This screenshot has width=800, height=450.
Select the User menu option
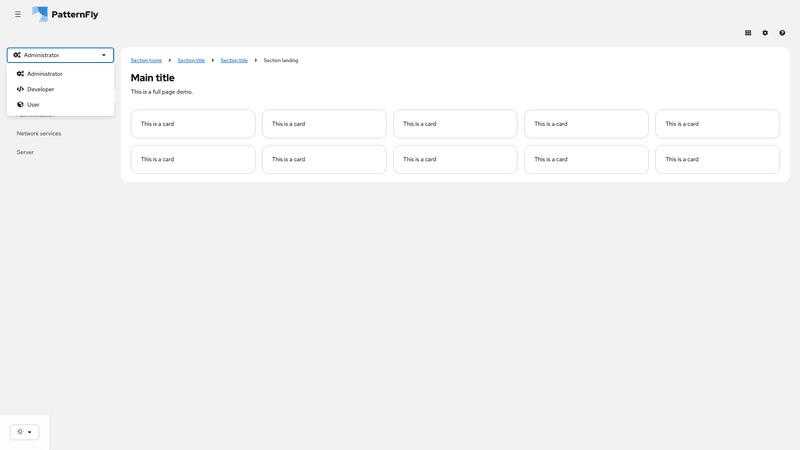(x=60, y=105)
